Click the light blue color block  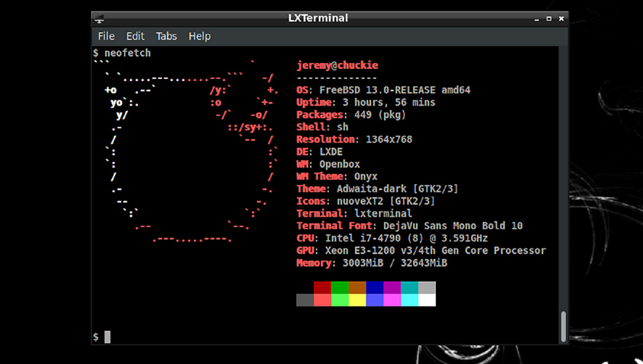click(x=374, y=300)
